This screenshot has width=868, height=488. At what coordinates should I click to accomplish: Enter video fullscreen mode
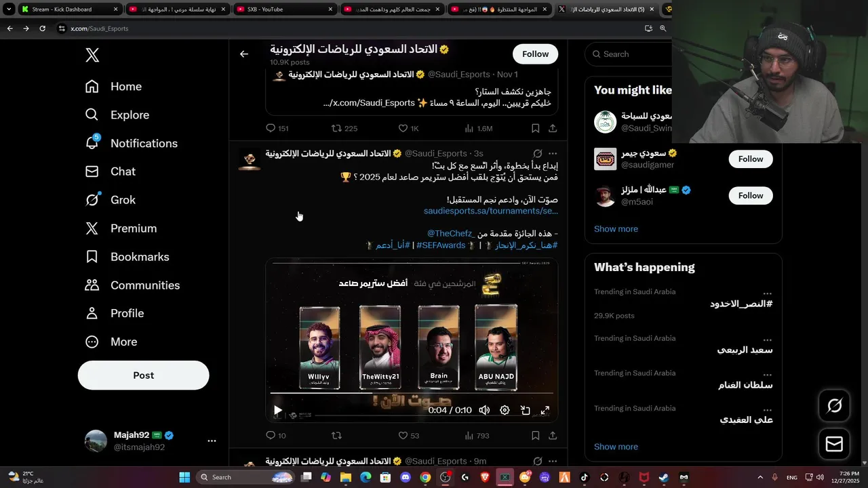[545, 410]
